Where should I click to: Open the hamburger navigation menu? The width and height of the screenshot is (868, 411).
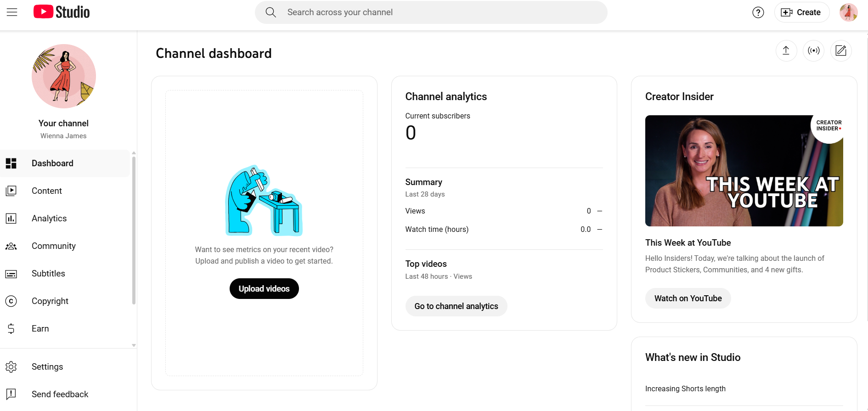pos(12,12)
